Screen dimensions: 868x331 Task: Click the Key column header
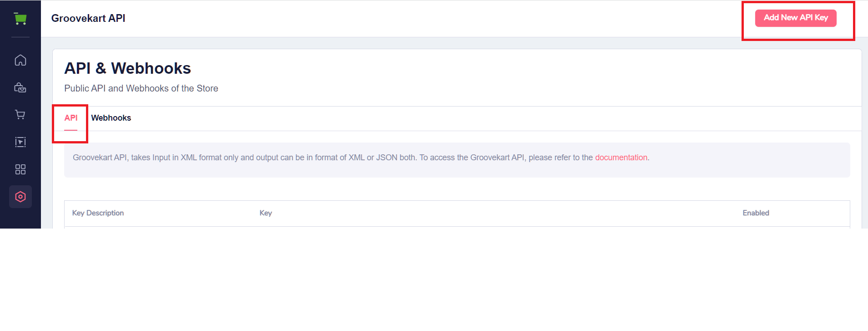pos(266,213)
